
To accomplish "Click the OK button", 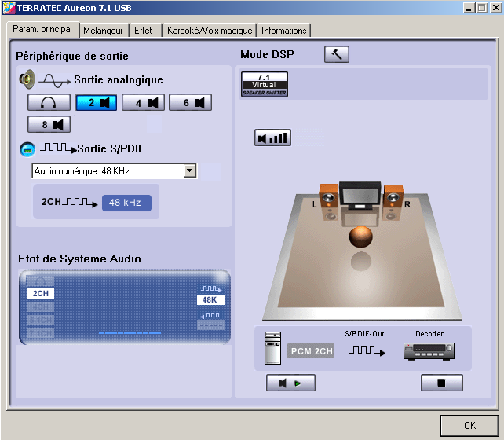I will pos(469,426).
